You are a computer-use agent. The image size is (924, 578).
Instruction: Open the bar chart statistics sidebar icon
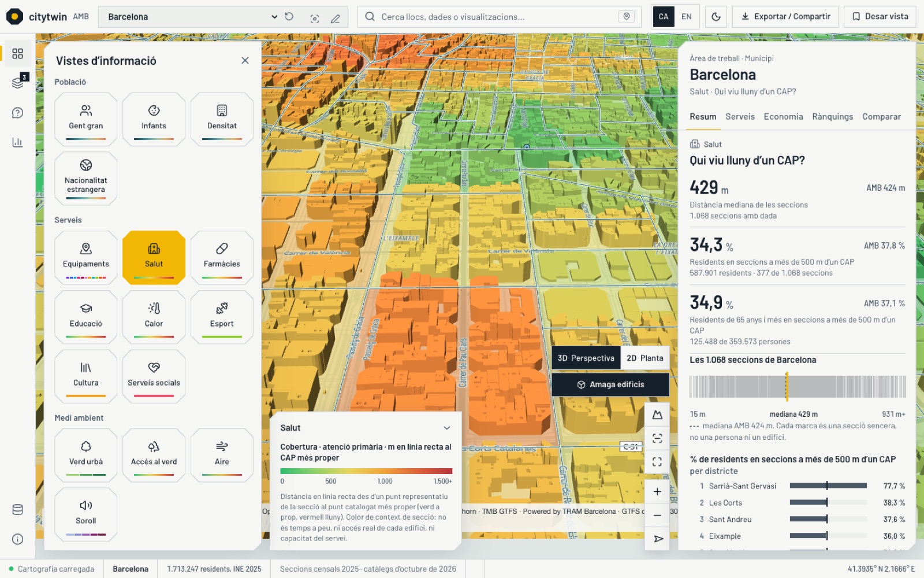pyautogui.click(x=18, y=142)
